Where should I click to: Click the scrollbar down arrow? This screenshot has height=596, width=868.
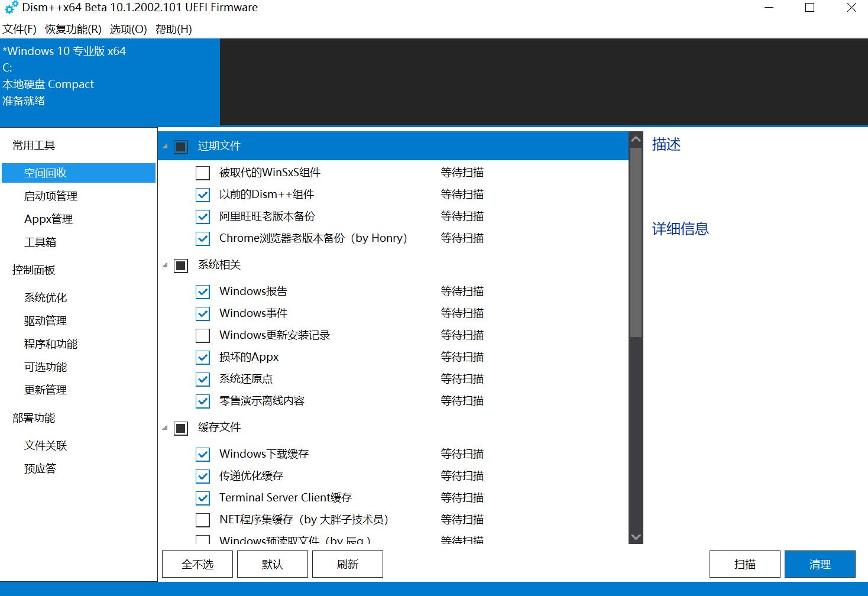tap(636, 537)
